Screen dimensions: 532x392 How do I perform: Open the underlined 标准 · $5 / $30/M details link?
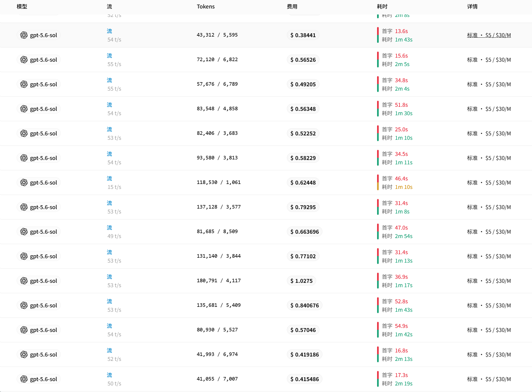(489, 35)
